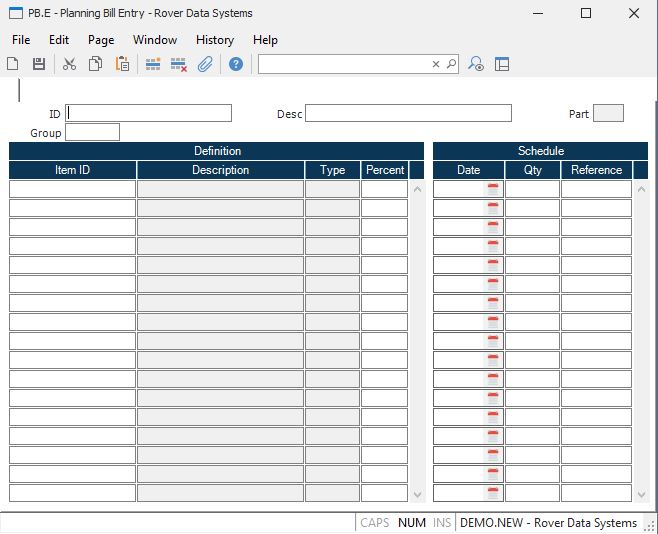This screenshot has height=534, width=658.
Task: Select the Cut scissors icon
Action: click(x=69, y=64)
